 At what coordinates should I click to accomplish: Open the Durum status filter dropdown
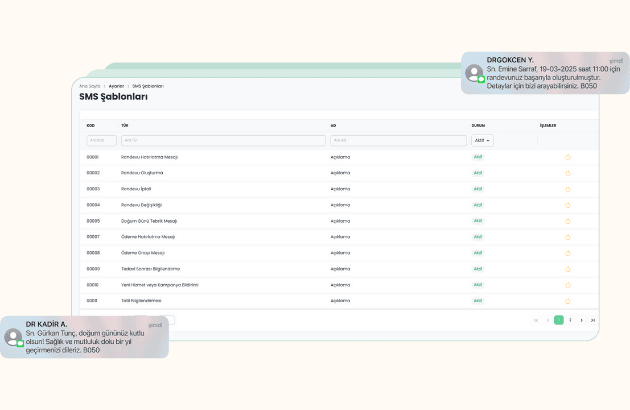(x=482, y=141)
